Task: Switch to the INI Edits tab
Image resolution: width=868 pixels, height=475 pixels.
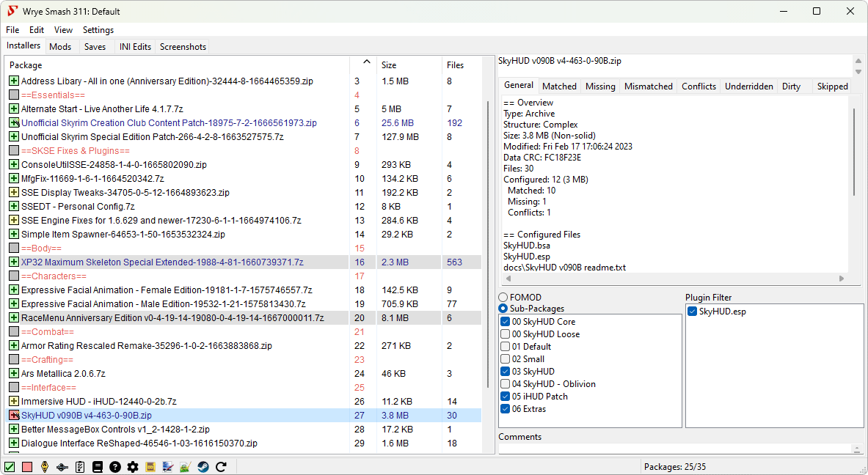Action: (x=135, y=47)
